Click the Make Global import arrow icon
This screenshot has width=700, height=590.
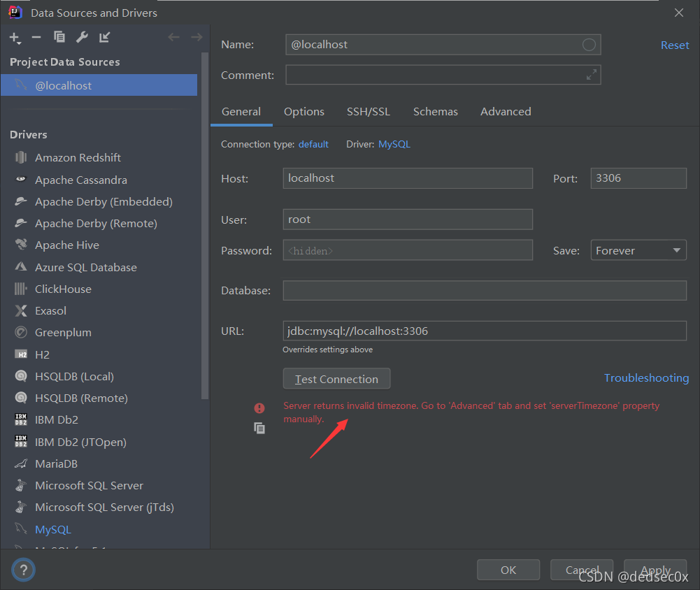click(x=104, y=37)
